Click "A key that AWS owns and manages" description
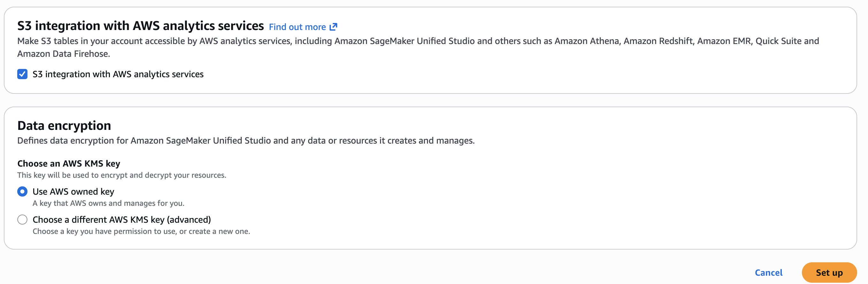The image size is (868, 284). tap(108, 203)
